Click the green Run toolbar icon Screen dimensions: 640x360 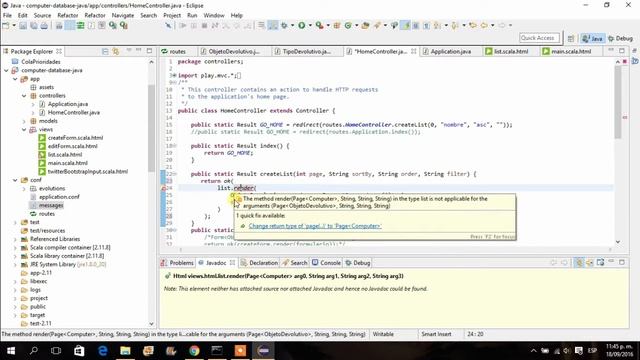pos(302,25)
